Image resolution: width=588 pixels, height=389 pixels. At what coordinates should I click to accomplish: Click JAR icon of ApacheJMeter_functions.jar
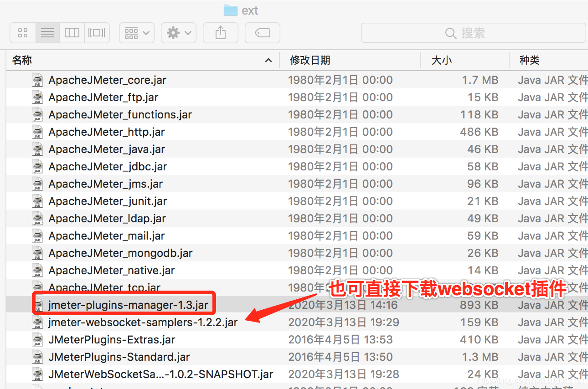click(x=37, y=115)
